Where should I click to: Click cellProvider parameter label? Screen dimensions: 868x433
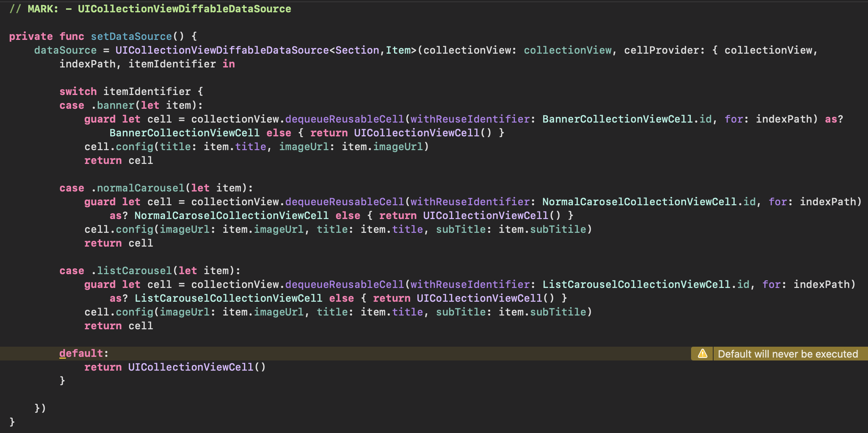tap(662, 50)
